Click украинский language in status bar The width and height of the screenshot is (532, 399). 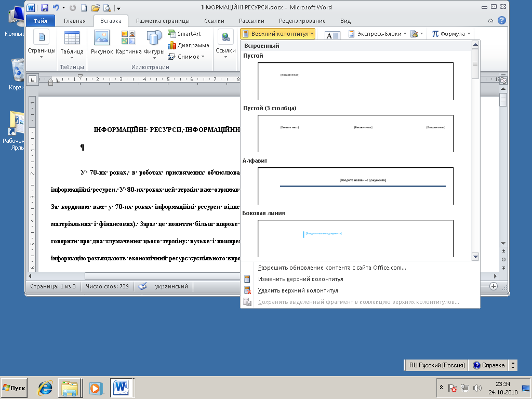tap(171, 286)
